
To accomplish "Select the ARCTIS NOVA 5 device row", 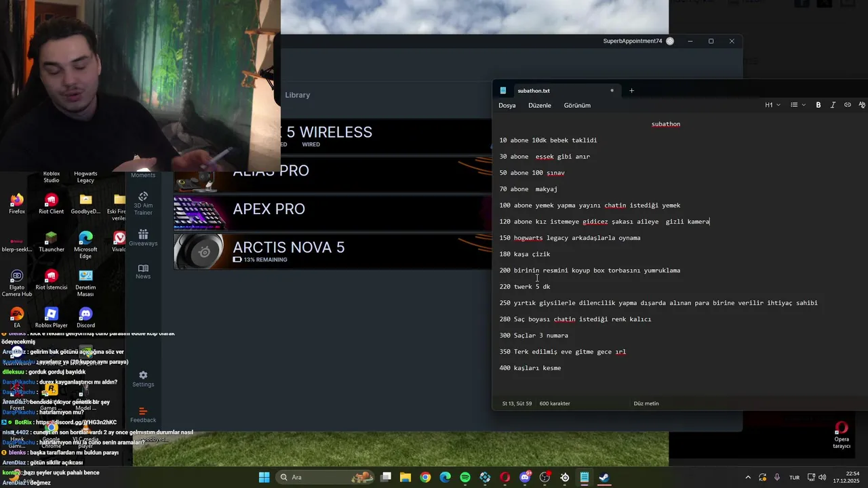I will (332, 251).
